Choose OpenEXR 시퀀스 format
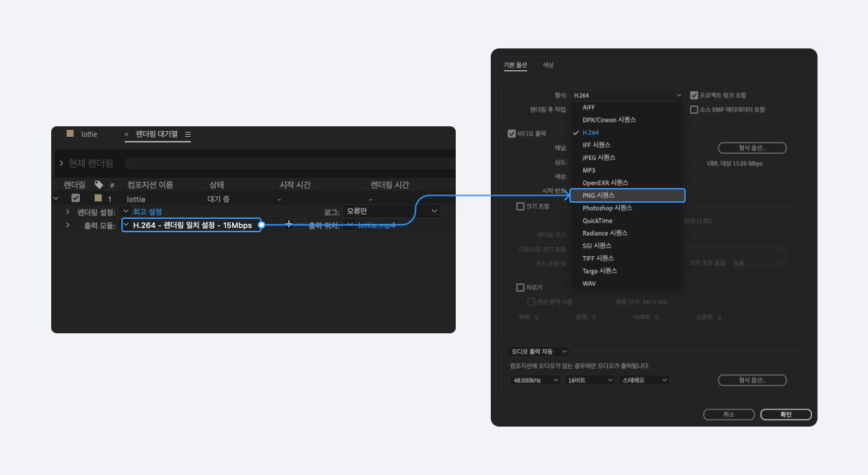This screenshot has width=868, height=475. point(627,183)
